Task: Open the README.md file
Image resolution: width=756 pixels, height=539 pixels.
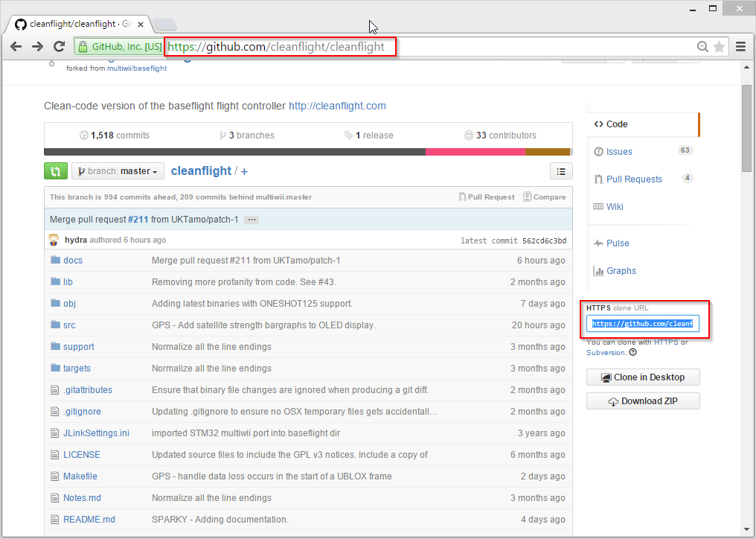Action: click(89, 520)
